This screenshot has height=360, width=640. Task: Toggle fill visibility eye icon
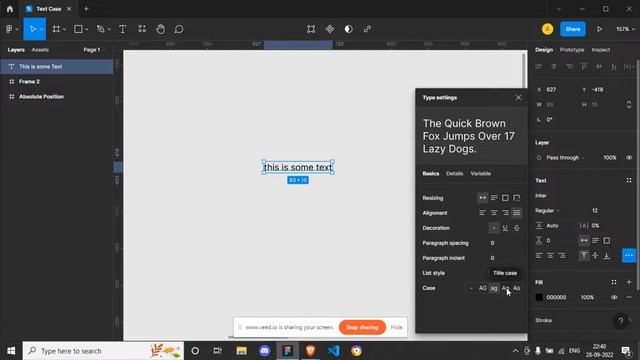[x=614, y=298]
